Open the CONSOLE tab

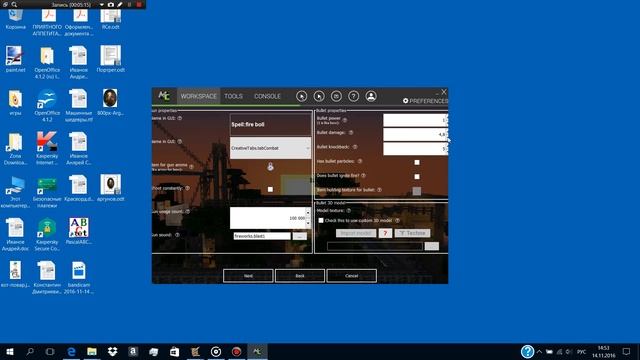tap(267, 96)
